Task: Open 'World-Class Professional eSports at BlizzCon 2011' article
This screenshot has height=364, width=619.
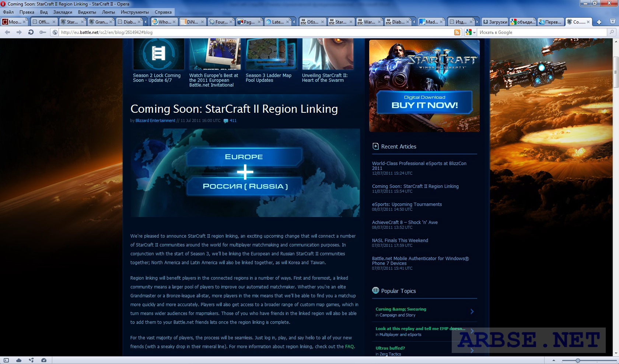Action: coord(419,166)
